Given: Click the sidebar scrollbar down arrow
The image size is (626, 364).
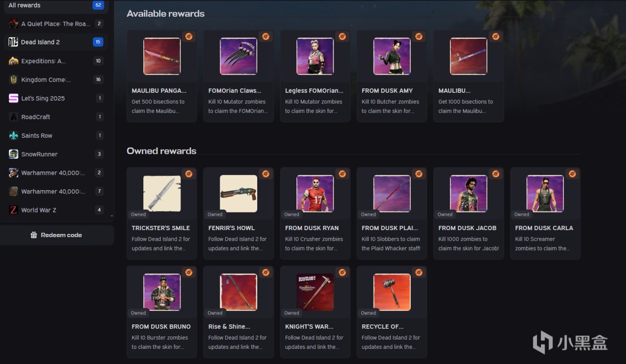Looking at the screenshot, I should (x=112, y=216).
